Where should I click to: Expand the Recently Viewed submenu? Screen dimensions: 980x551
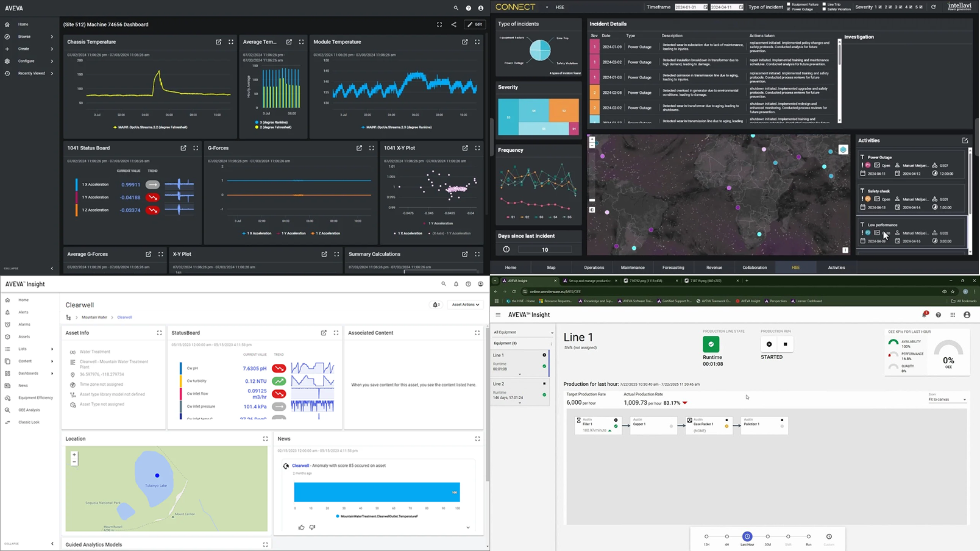[x=52, y=73]
